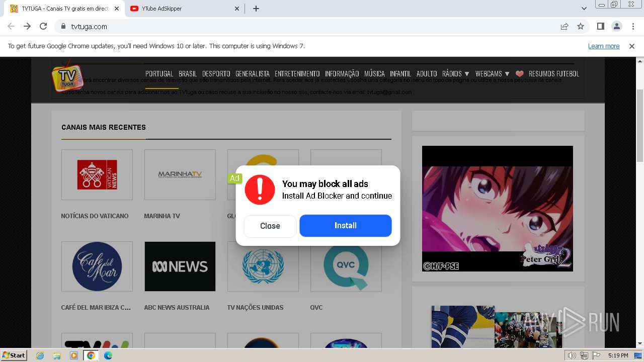644x362 pixels.
Task: Click the system clock 5:19 PM
Action: click(x=618, y=355)
